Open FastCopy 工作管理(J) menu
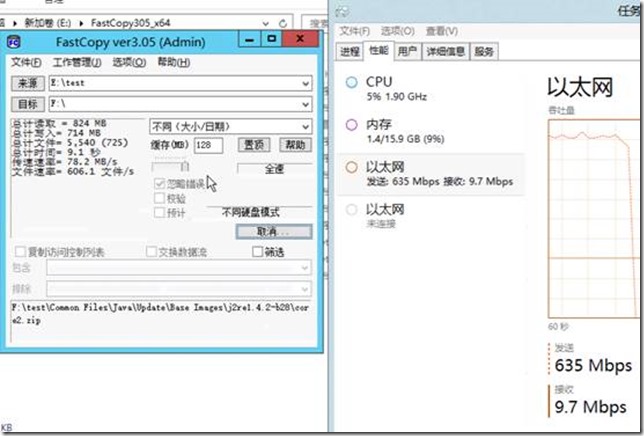Image resolution: width=644 pixels, height=436 pixels. tap(77, 62)
